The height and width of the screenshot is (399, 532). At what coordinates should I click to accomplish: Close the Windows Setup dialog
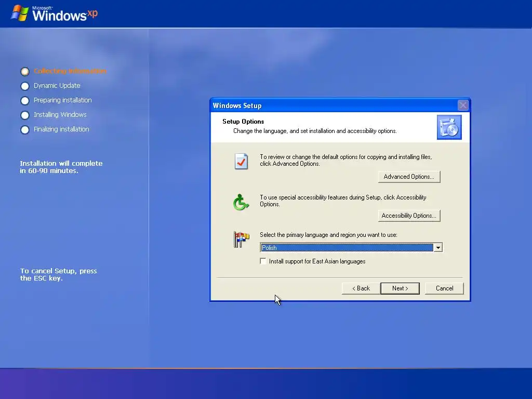[x=463, y=105]
